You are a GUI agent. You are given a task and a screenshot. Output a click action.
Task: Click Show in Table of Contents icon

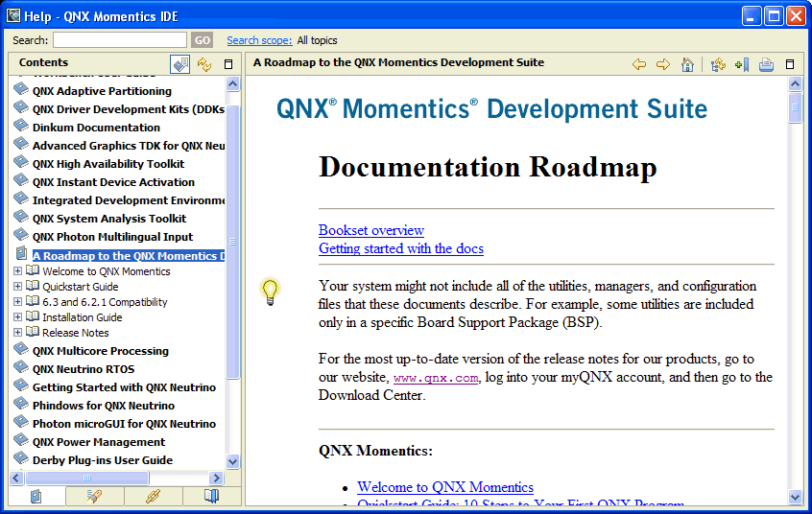[x=718, y=64]
